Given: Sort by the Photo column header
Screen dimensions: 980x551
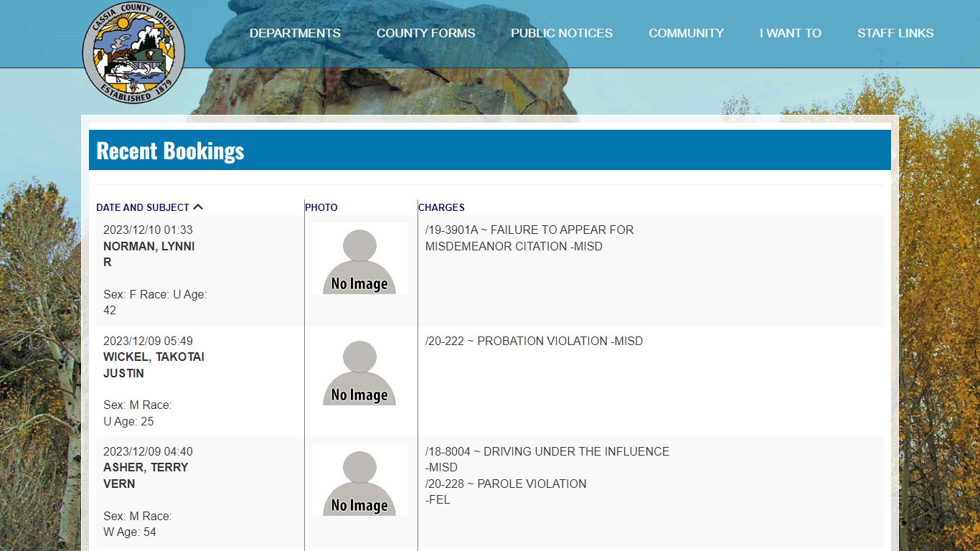Looking at the screenshot, I should pyautogui.click(x=321, y=207).
